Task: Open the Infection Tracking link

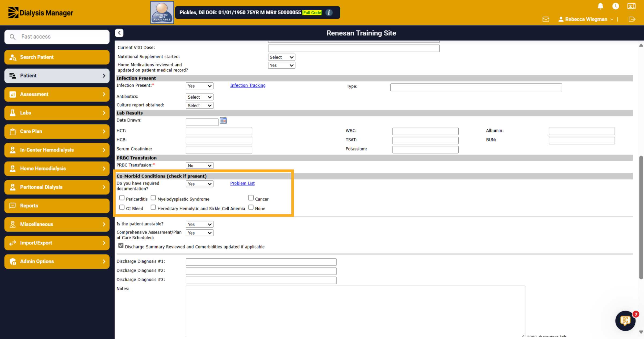Action: pos(248,85)
